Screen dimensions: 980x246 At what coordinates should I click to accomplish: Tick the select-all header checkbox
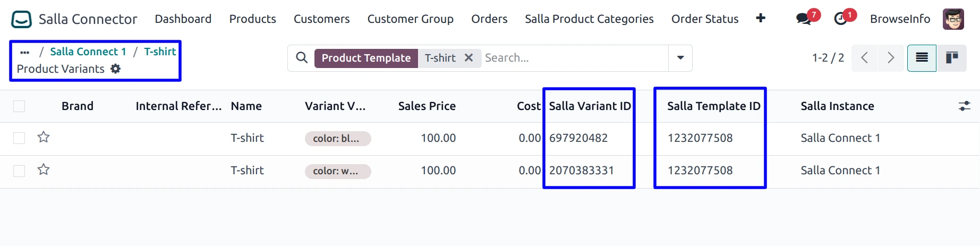(x=19, y=106)
